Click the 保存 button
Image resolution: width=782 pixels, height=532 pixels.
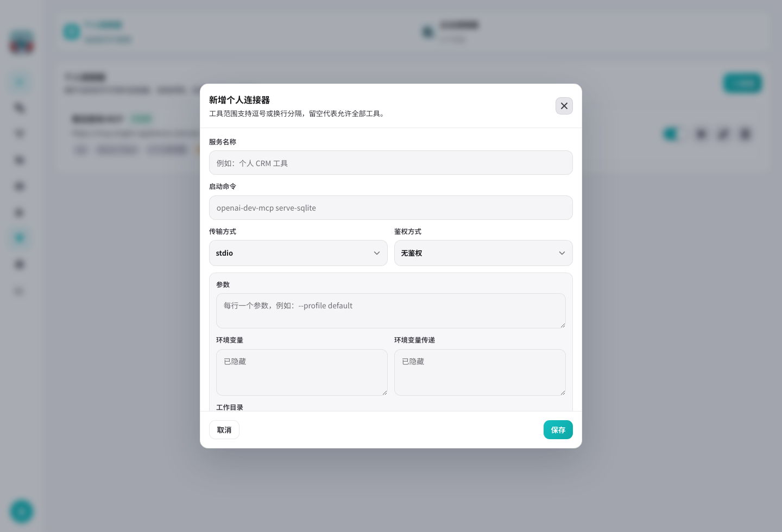(x=558, y=430)
